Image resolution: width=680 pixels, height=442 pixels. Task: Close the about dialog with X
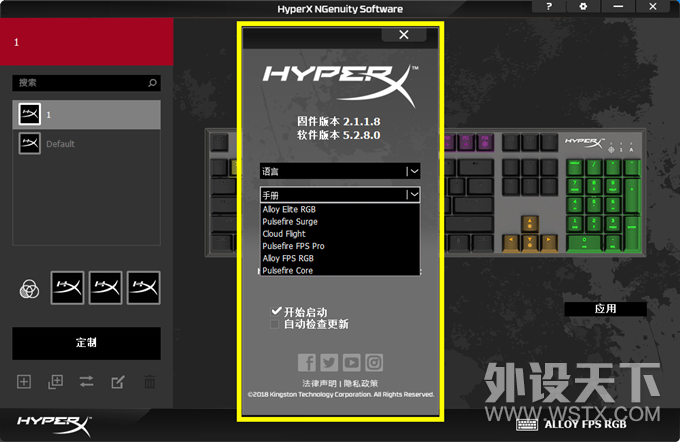click(404, 35)
